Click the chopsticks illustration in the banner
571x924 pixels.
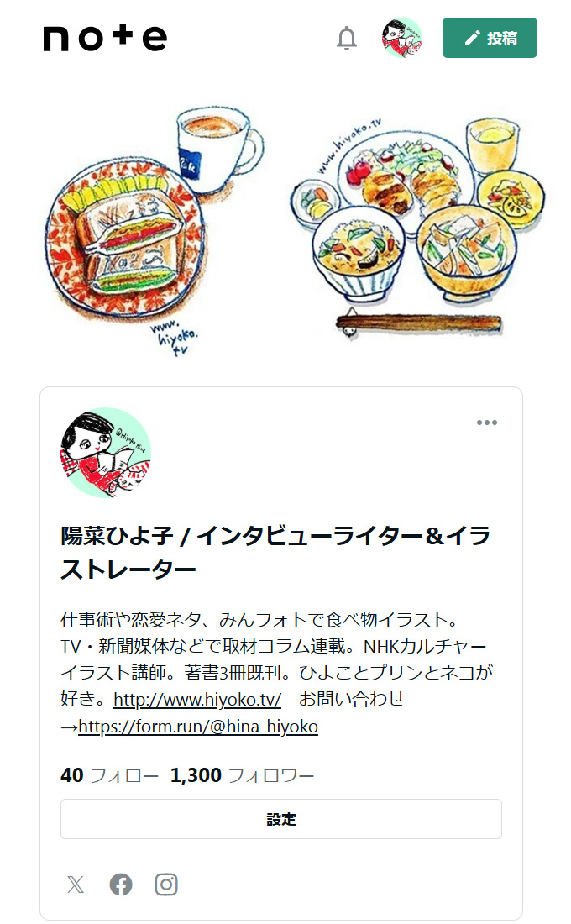[x=418, y=323]
